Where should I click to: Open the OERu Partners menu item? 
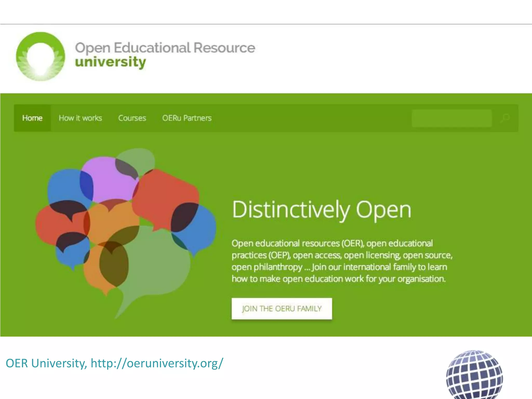point(187,118)
